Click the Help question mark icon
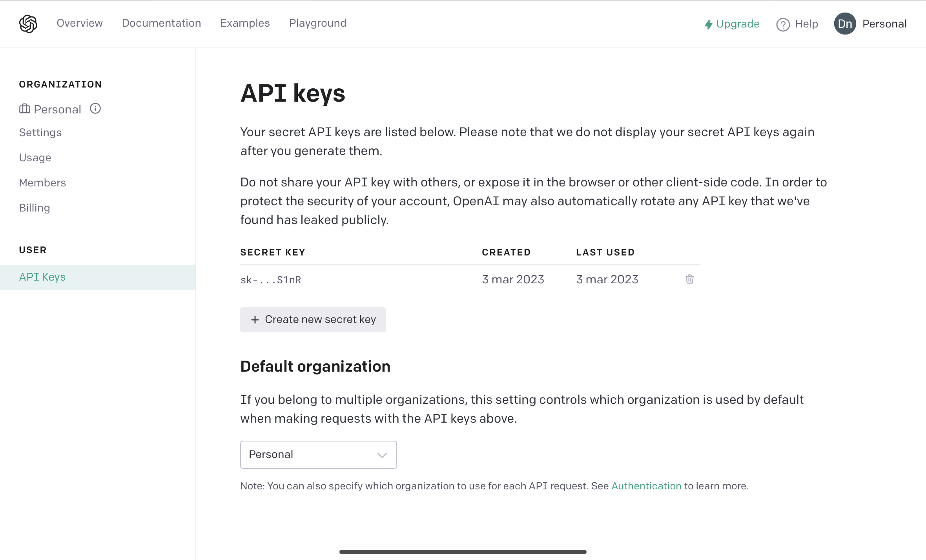This screenshot has height=560, width=926. click(x=783, y=24)
